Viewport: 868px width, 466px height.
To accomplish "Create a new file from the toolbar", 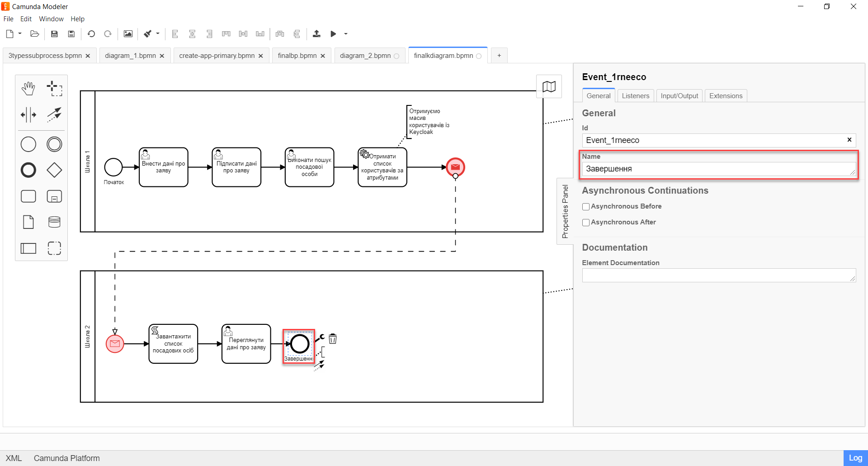I will [9, 34].
